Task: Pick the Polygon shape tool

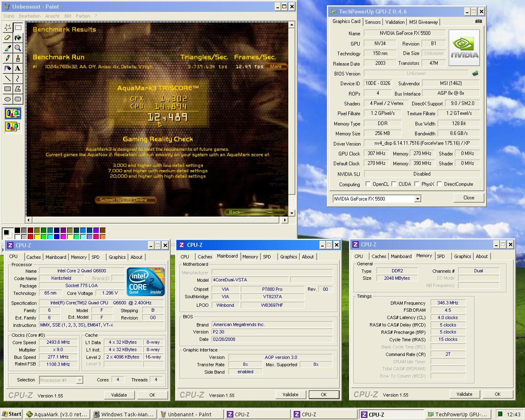Action: point(18,89)
